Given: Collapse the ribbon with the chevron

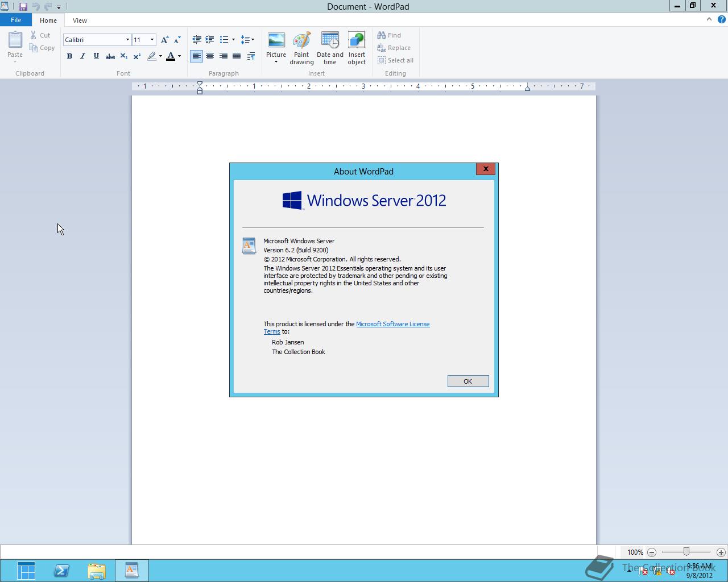Looking at the screenshot, I should point(709,19).
